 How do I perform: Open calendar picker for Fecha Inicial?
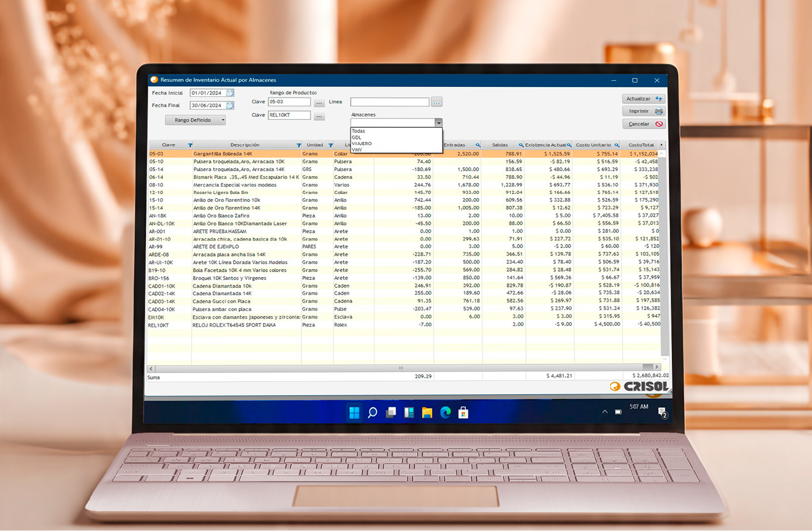[230, 92]
